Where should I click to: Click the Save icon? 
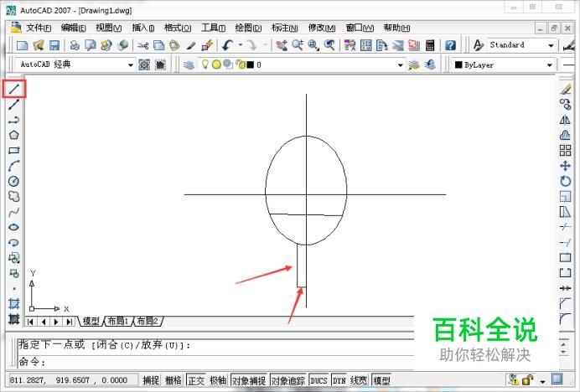(54, 45)
